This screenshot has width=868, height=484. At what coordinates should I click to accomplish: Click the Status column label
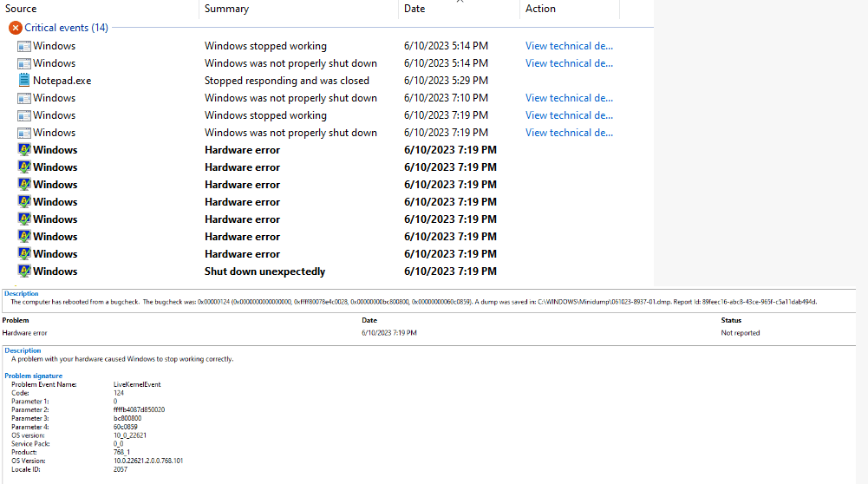731,320
